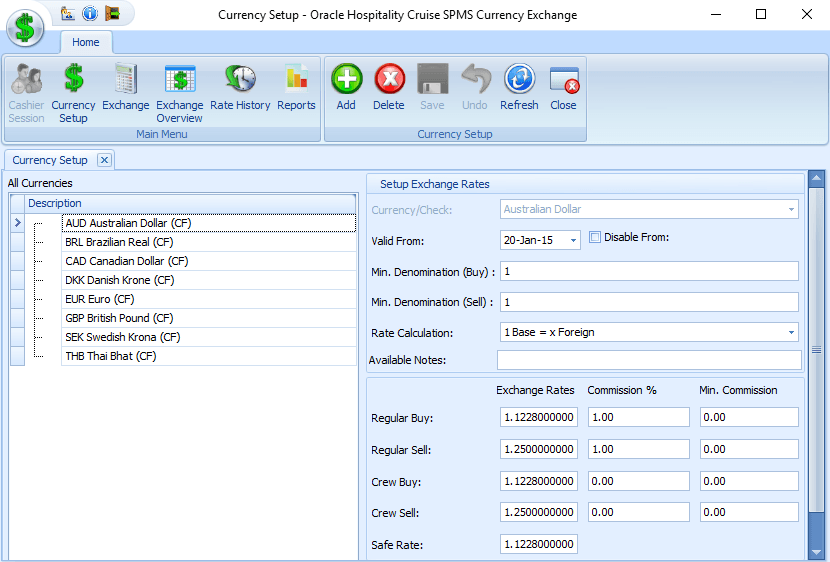Enable the Disable From checkbox

(595, 237)
